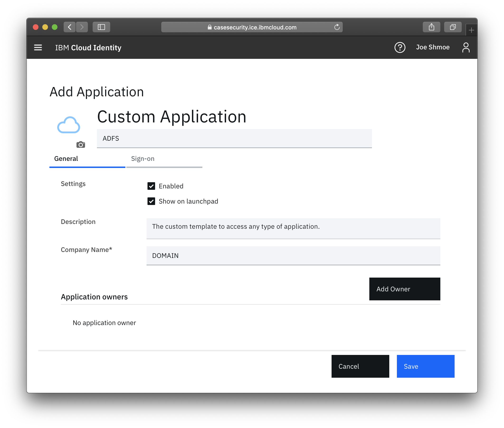Click Save to confirm application
This screenshot has width=504, height=428.
point(425,366)
